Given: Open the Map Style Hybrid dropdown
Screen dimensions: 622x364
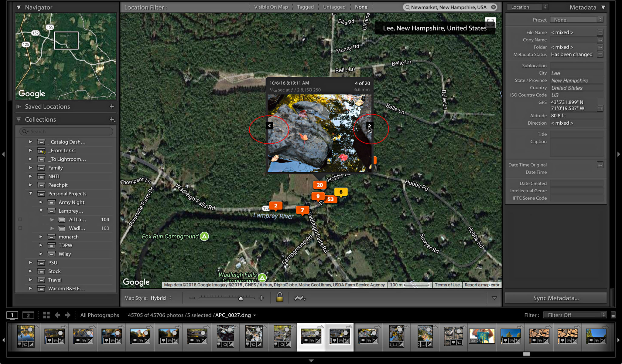Looking at the screenshot, I should pos(161,298).
